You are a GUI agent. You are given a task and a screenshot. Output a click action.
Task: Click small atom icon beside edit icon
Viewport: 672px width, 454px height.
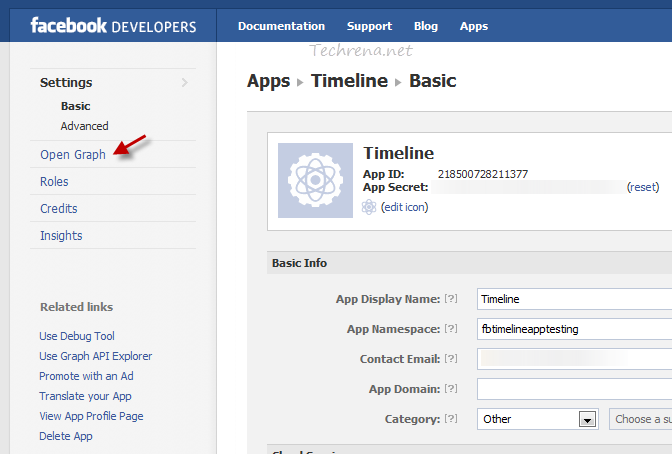[x=369, y=207]
